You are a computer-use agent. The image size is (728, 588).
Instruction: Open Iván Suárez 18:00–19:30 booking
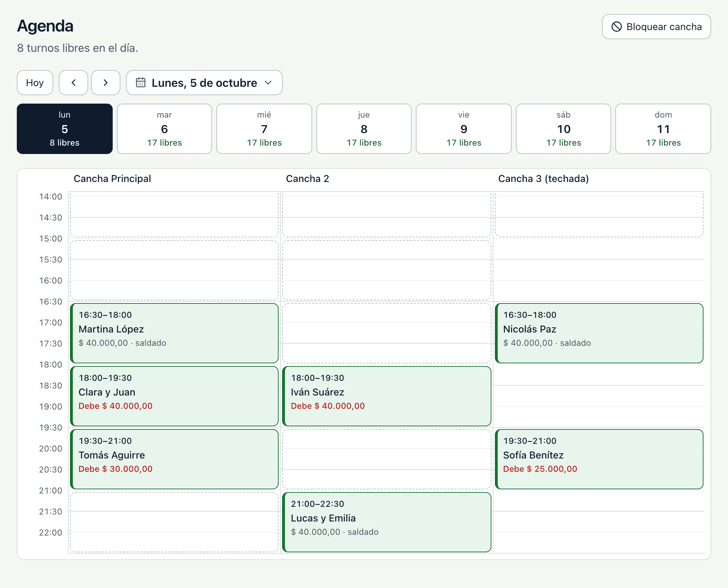(x=387, y=396)
